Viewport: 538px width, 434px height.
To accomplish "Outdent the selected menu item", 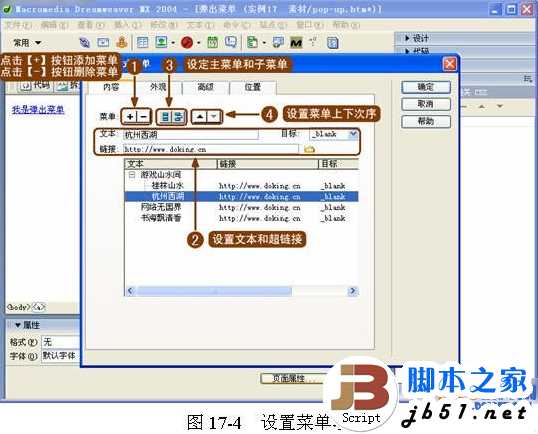I will [165, 117].
